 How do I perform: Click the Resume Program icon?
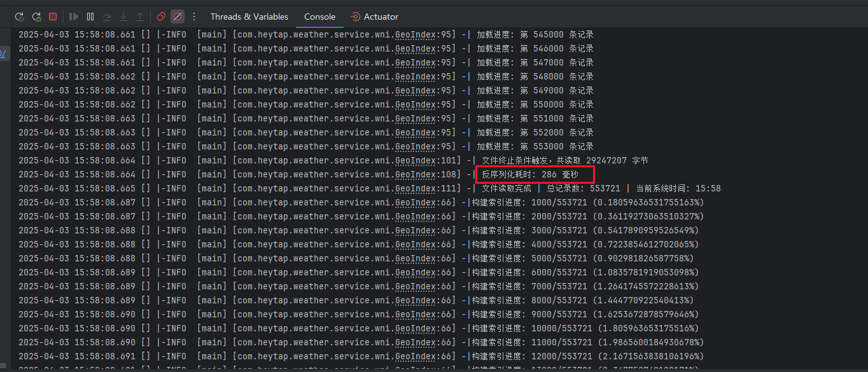[74, 17]
